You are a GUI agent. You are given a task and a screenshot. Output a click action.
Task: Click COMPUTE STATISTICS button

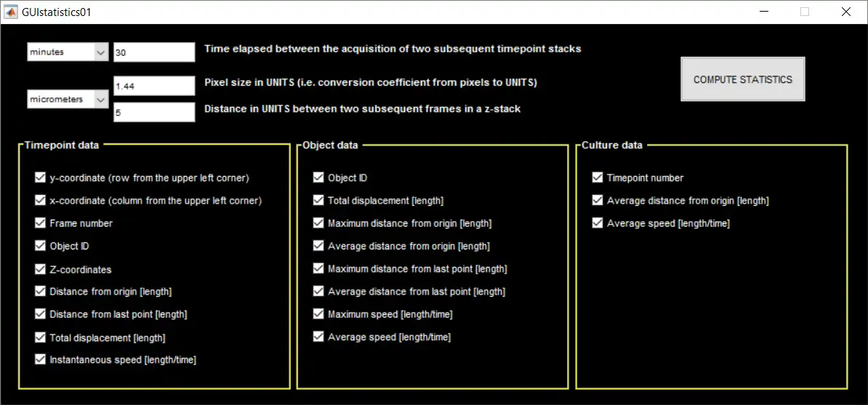click(742, 79)
